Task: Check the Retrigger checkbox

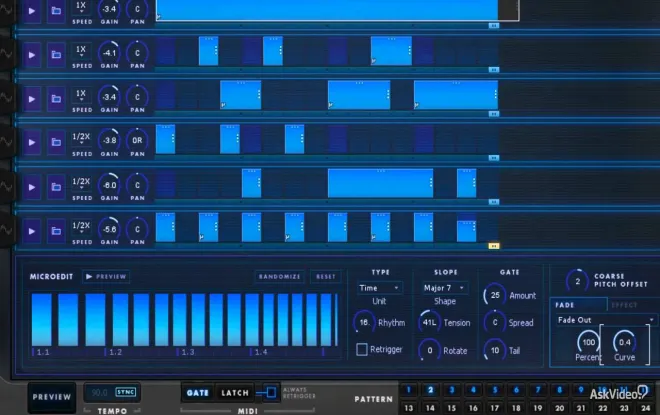Action: click(x=362, y=349)
